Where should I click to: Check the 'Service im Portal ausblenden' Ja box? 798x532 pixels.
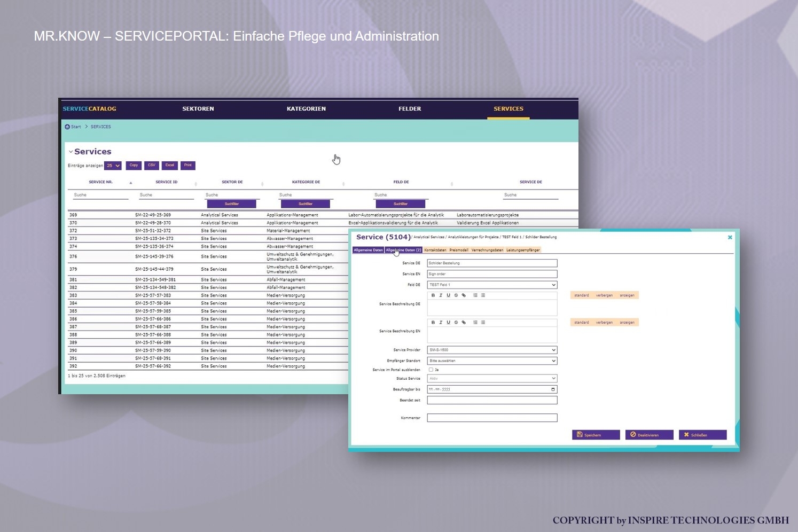click(431, 370)
